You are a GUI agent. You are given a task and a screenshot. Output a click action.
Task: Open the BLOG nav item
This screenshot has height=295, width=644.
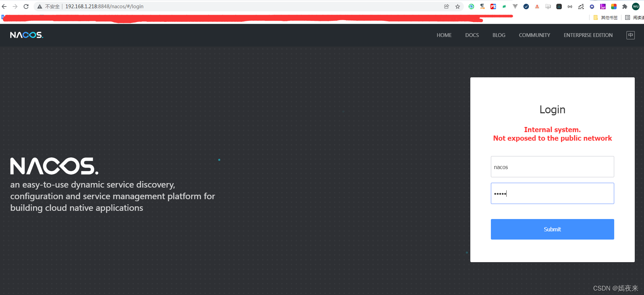point(499,35)
